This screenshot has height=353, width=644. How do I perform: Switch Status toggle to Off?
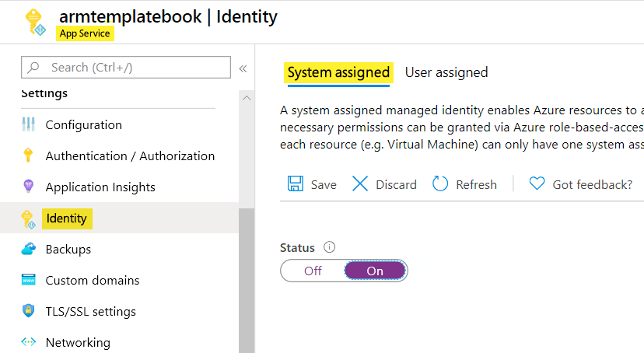coord(313,271)
